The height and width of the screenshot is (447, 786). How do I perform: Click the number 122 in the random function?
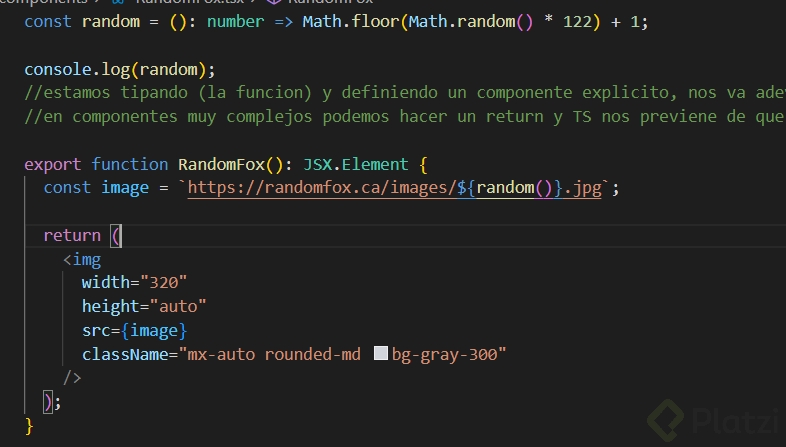click(577, 22)
